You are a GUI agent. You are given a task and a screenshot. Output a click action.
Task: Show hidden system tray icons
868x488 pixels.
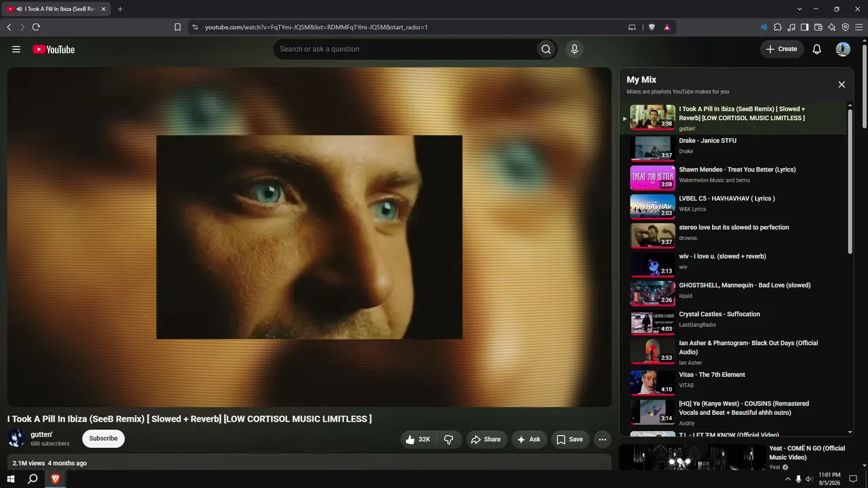point(787,479)
